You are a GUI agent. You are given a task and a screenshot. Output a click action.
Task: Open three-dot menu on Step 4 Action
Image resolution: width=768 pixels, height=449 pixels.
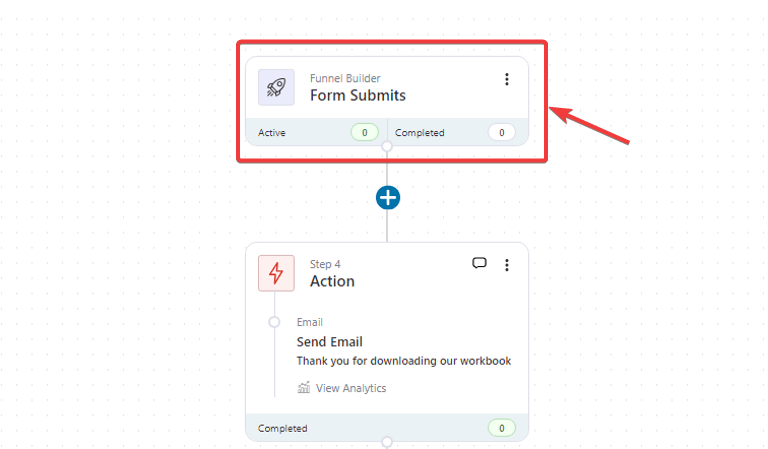click(507, 265)
